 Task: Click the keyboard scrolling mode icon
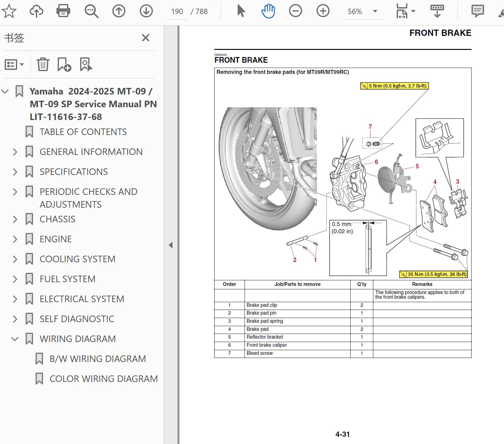(x=437, y=11)
